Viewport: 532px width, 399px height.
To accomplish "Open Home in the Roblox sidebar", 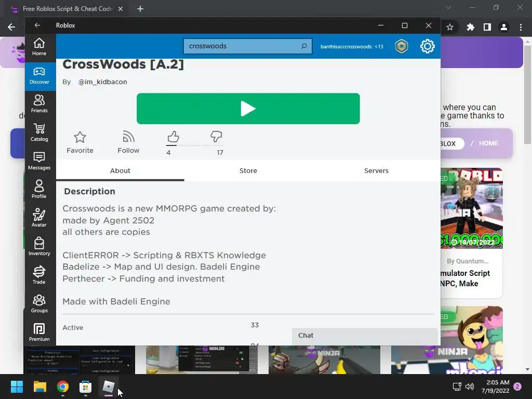I will pos(39,47).
